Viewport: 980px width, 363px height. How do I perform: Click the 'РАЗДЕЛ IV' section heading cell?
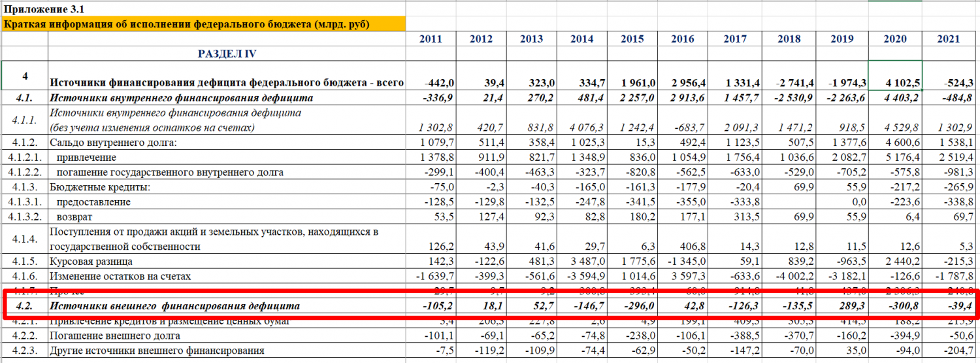click(x=227, y=54)
